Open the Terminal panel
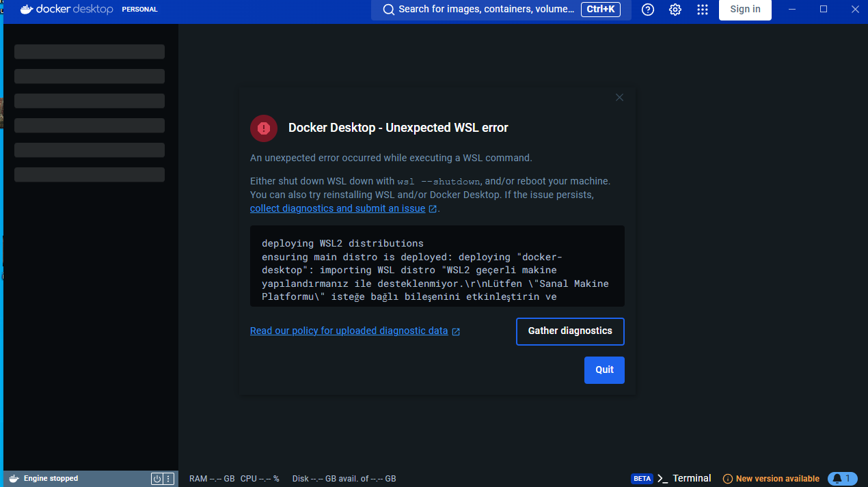This screenshot has height=487, width=868. 684,479
